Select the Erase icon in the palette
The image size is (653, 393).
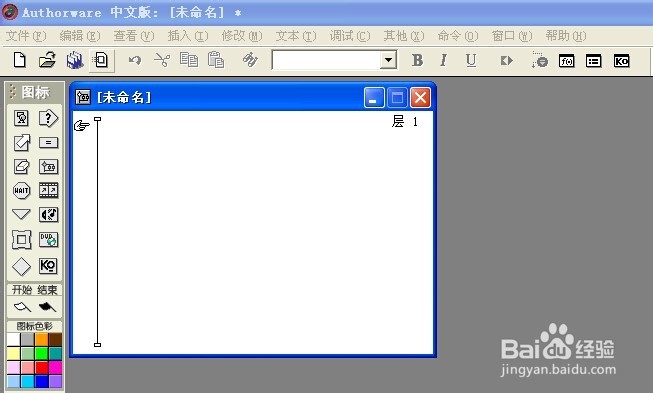[21, 167]
